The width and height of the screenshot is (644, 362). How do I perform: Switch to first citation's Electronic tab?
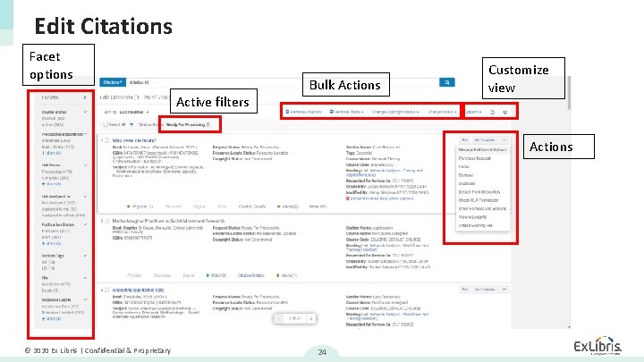(174, 206)
